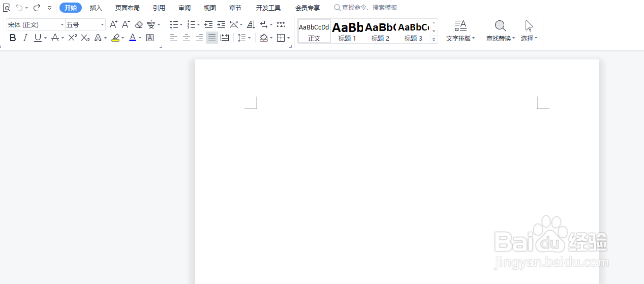Open the highlight color dropdown arrow
Image resolution: width=644 pixels, height=284 pixels.
pos(123,38)
